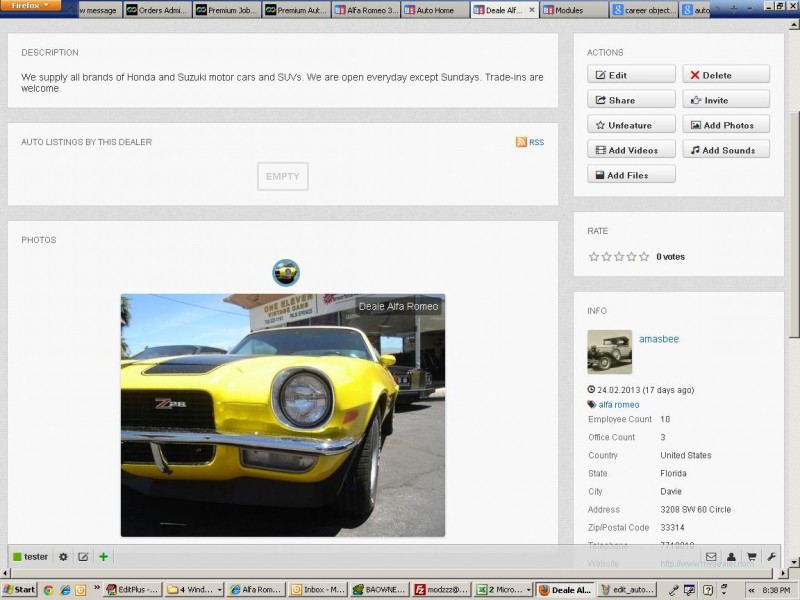Open the RSS feed link

click(536, 142)
